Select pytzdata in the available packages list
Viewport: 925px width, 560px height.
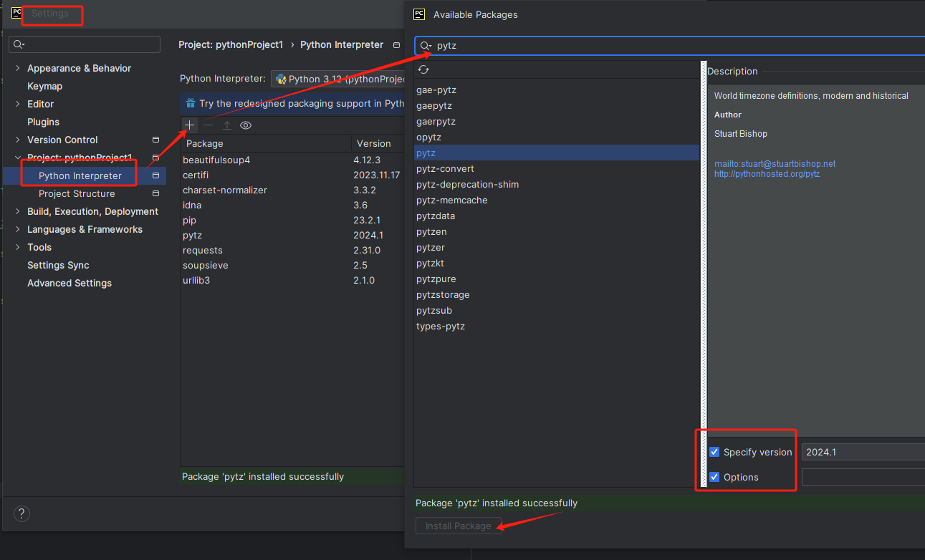(557, 216)
